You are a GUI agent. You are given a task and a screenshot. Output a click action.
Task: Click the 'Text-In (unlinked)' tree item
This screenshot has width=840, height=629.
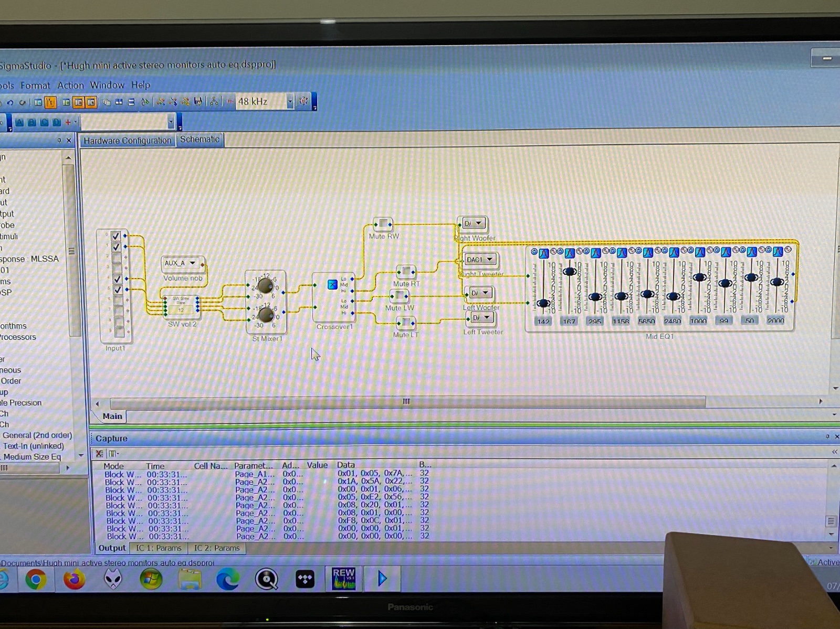[x=34, y=446]
